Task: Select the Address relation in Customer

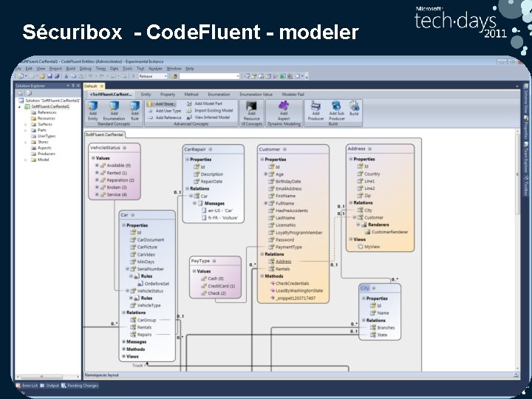Action: (283, 262)
